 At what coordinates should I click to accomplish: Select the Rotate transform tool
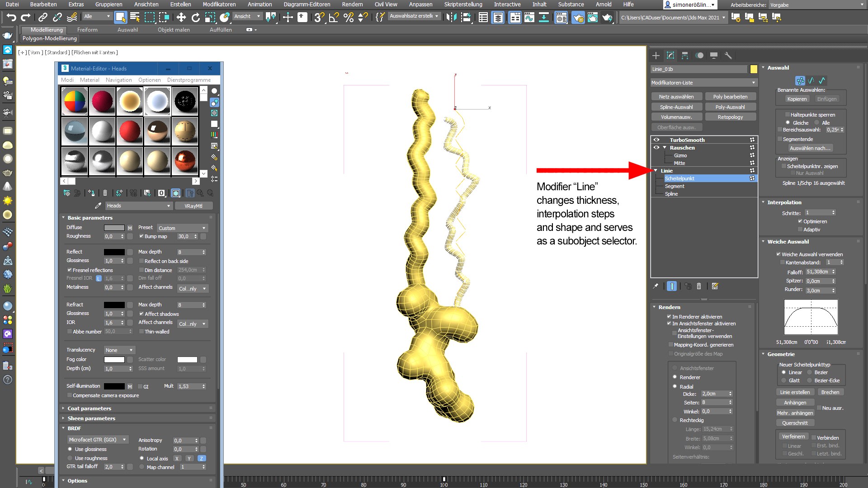(195, 18)
